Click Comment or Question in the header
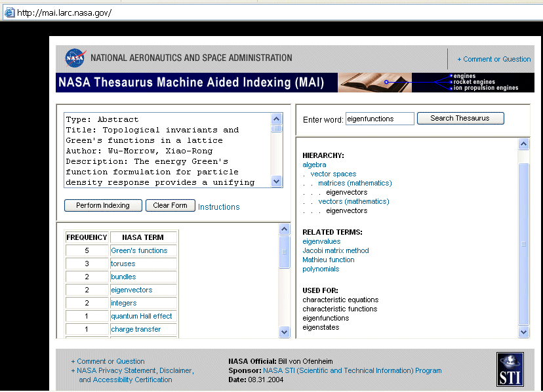The image size is (543, 392). 496,59
